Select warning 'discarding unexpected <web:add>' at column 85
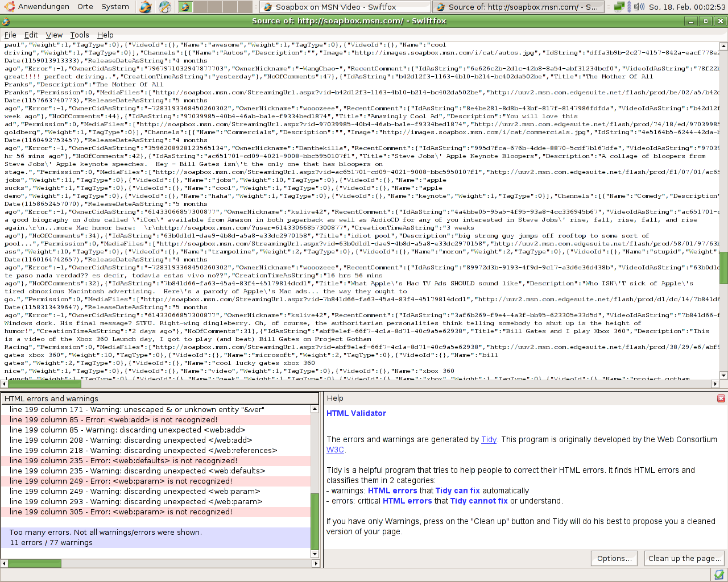 pos(156,430)
